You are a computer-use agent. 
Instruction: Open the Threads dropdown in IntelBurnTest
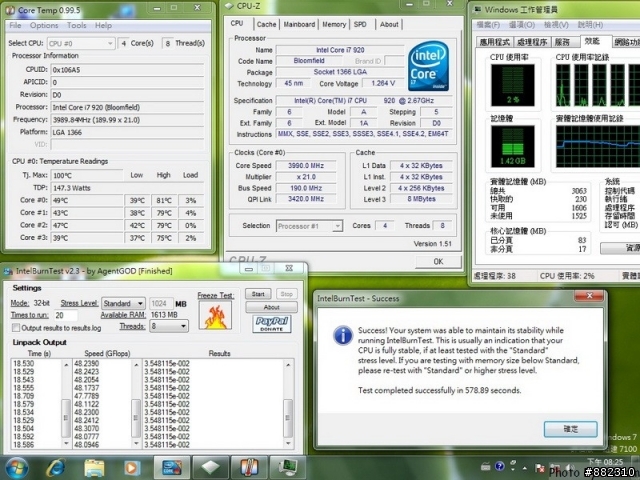click(169, 326)
